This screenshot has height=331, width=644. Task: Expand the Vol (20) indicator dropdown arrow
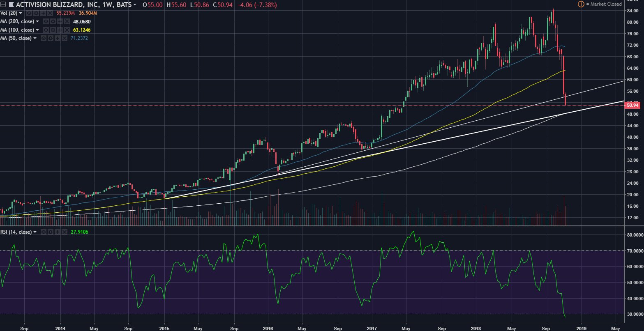(x=21, y=13)
